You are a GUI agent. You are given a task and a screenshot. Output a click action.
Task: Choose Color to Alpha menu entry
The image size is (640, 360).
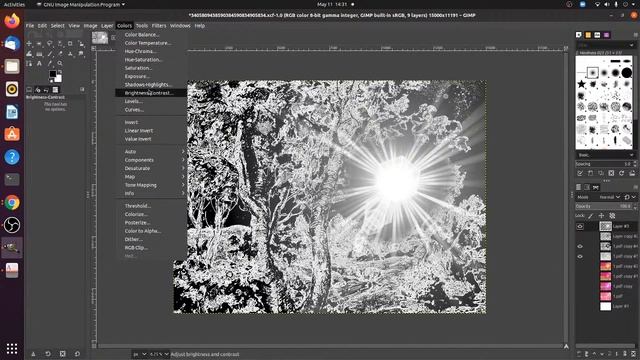(x=151, y=231)
